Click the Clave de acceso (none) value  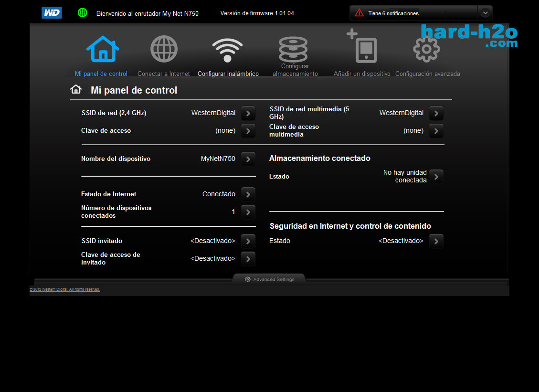click(x=225, y=130)
